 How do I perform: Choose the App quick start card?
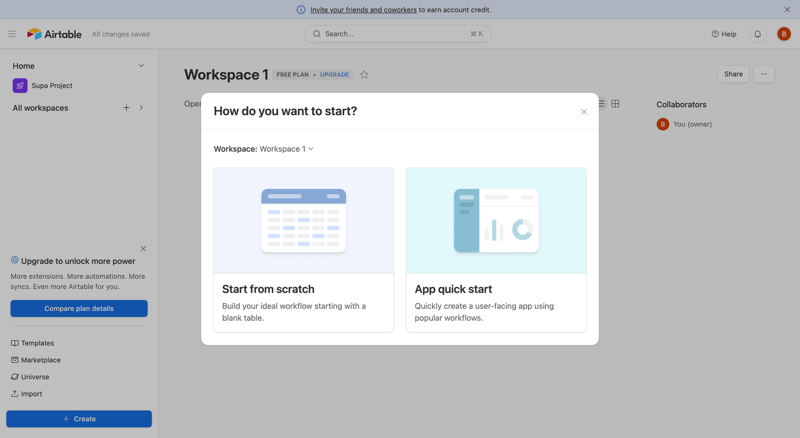click(x=496, y=250)
